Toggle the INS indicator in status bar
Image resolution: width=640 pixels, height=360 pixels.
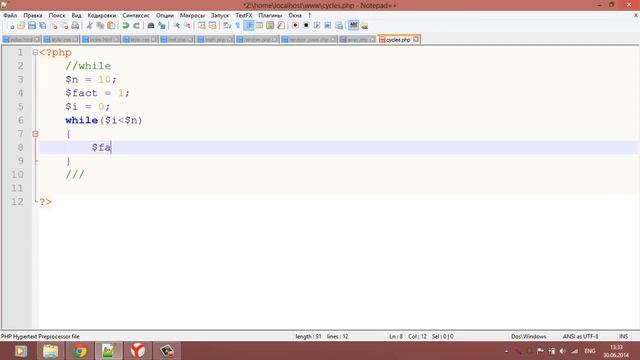tap(623, 336)
